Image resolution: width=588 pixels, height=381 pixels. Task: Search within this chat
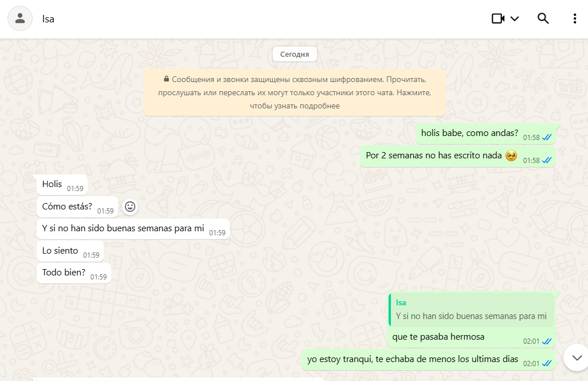coord(543,18)
